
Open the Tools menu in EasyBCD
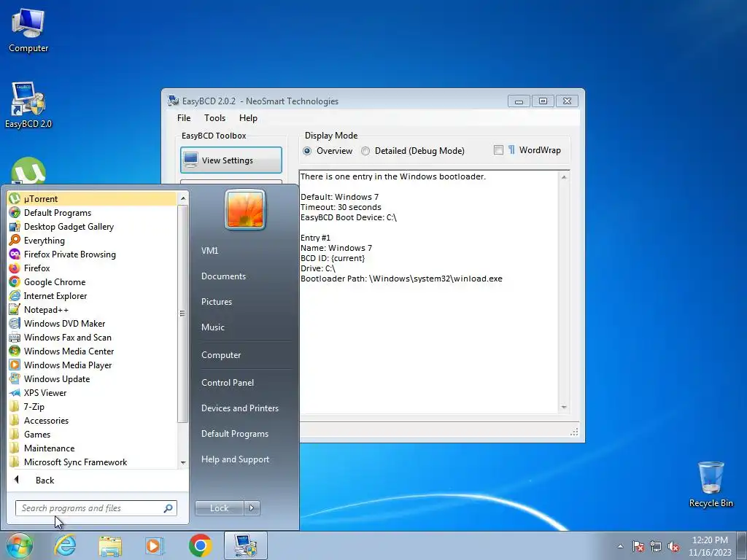(215, 118)
